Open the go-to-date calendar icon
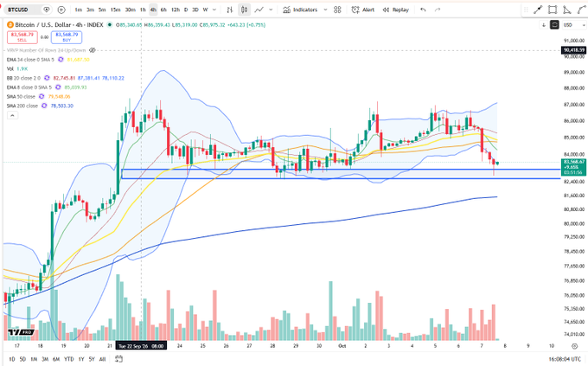This screenshot has width=588, height=366. pos(118,359)
